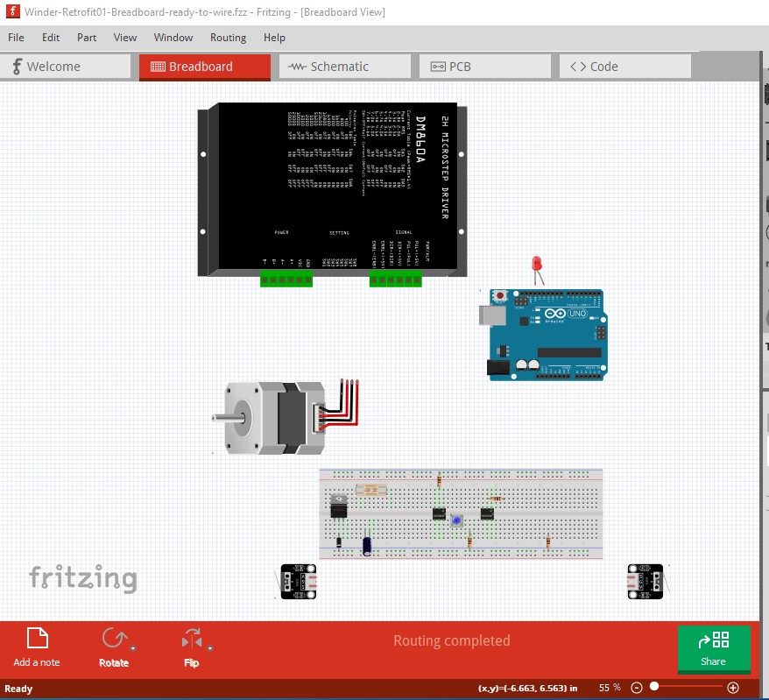
Task: Select the left black sensor module
Action: coord(298,582)
